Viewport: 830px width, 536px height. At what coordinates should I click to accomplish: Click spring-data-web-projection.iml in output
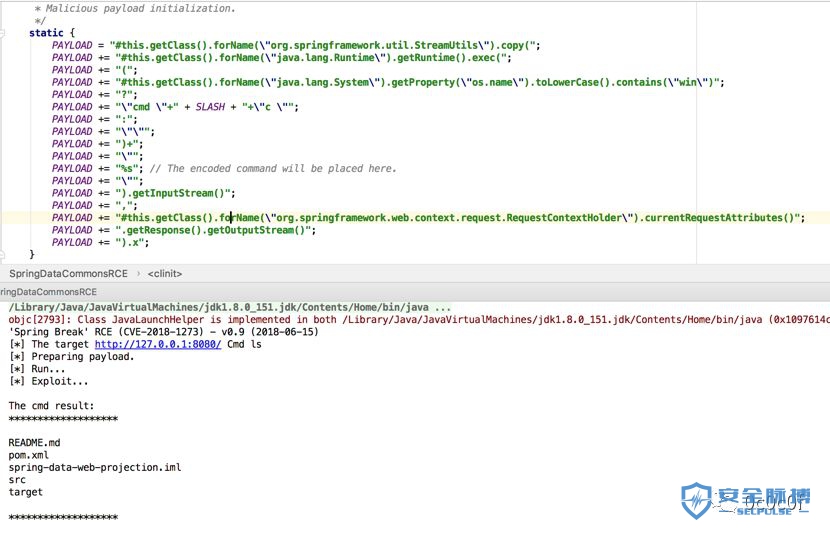95,468
